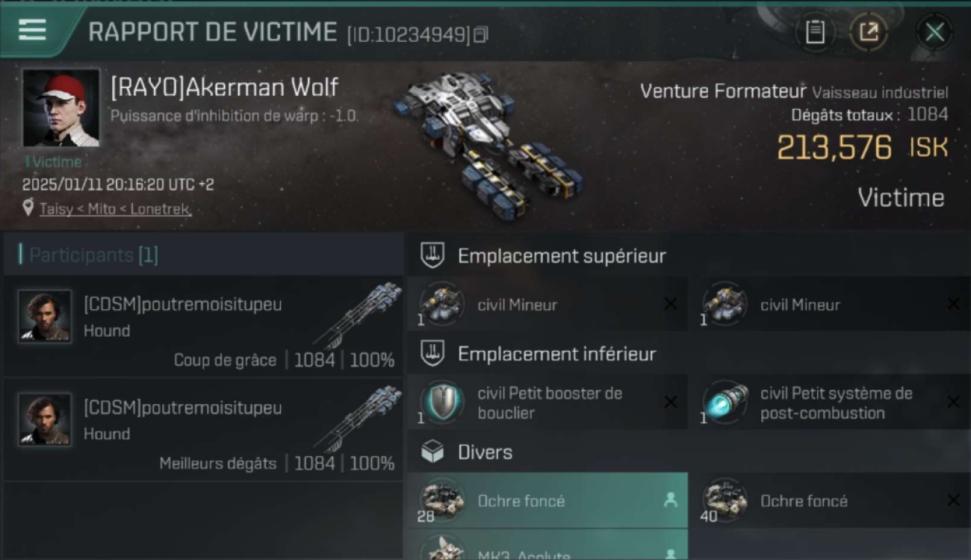The width and height of the screenshot is (971, 560).
Task: Open Akerman Wolf's portrait
Action: (61, 108)
